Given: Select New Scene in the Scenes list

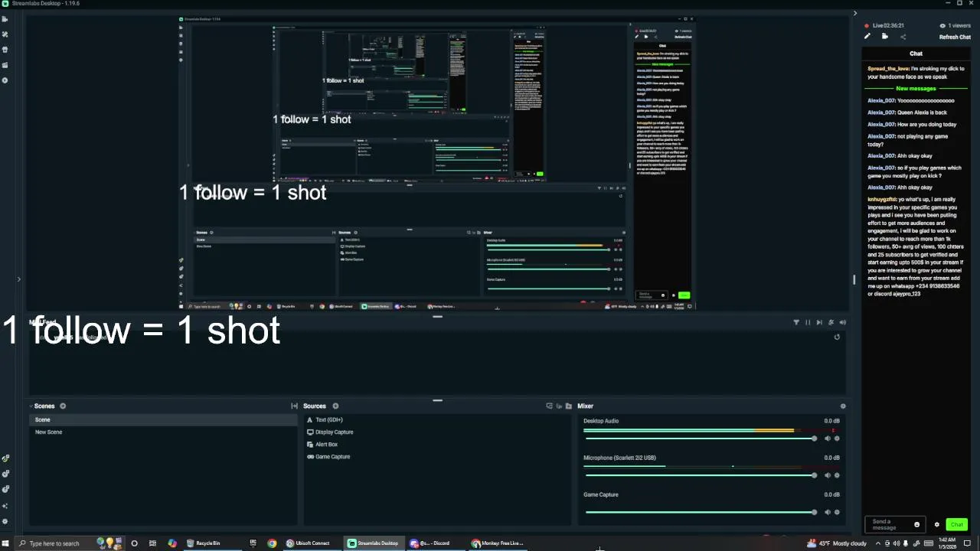Looking at the screenshot, I should 162,432.
